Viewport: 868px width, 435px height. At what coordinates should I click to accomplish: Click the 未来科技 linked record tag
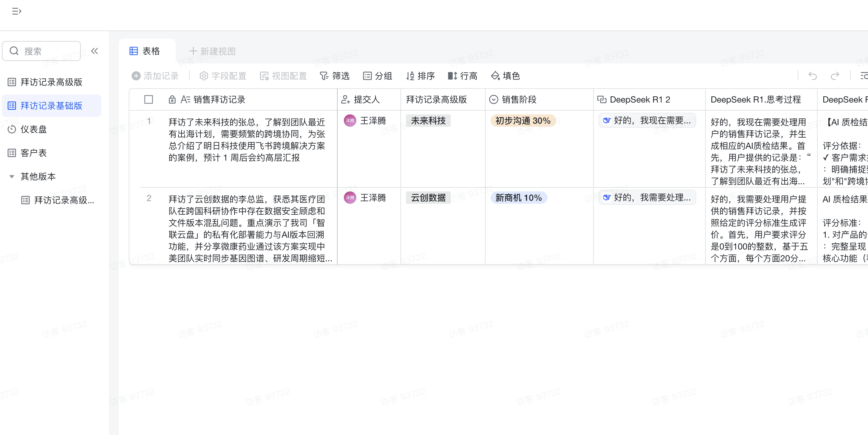[x=428, y=121]
